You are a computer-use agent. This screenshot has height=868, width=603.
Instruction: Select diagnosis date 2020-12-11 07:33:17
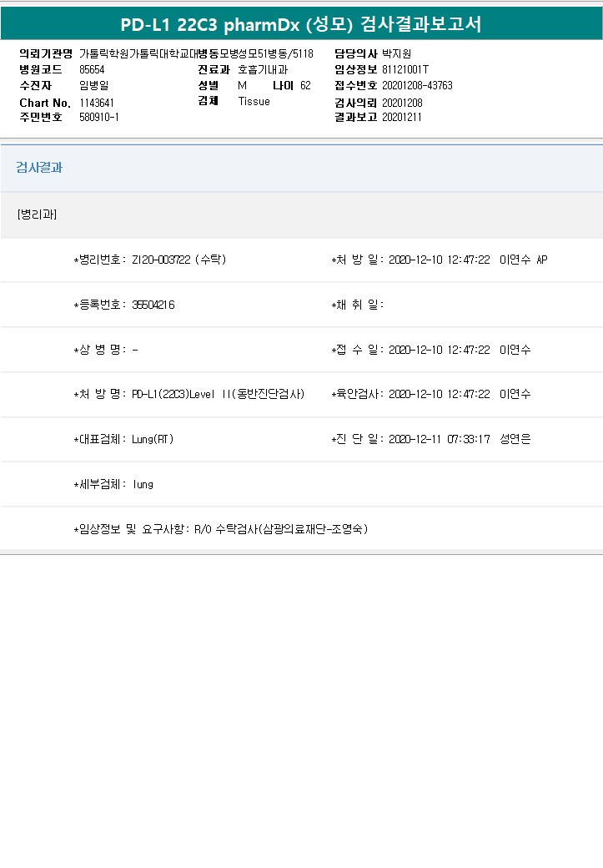[440, 440]
